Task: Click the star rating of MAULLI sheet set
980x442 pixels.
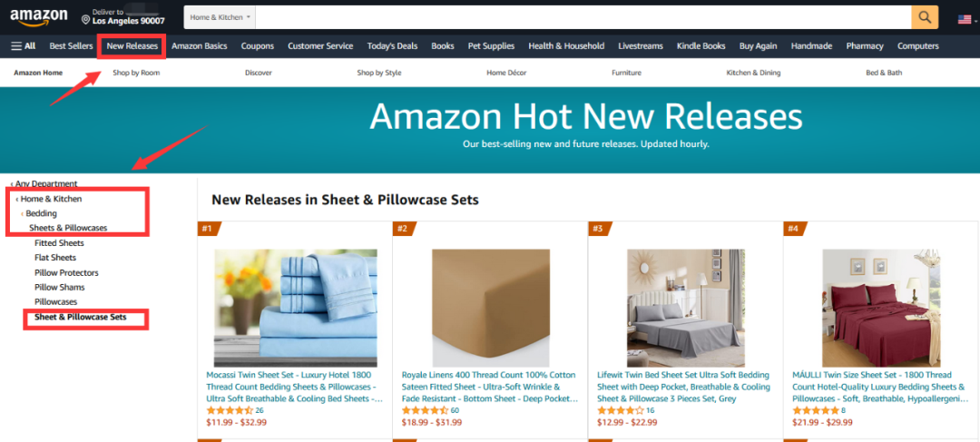Action: point(816,411)
